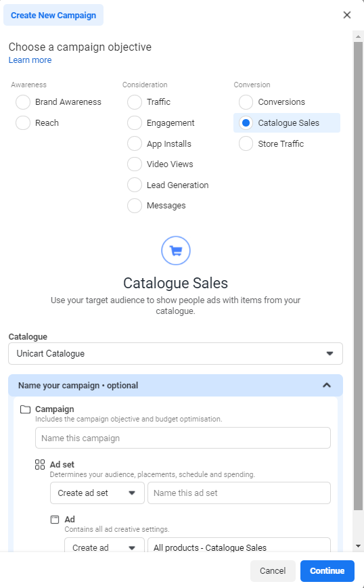Click the shopping cart Catalogue Sales icon
The width and height of the screenshot is (364, 588).
click(x=175, y=250)
